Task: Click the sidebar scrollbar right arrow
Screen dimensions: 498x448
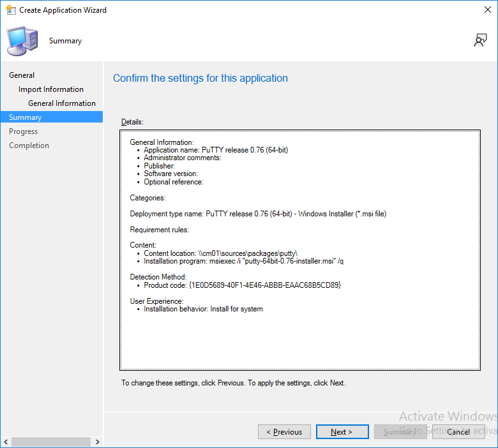Action: [x=97, y=442]
